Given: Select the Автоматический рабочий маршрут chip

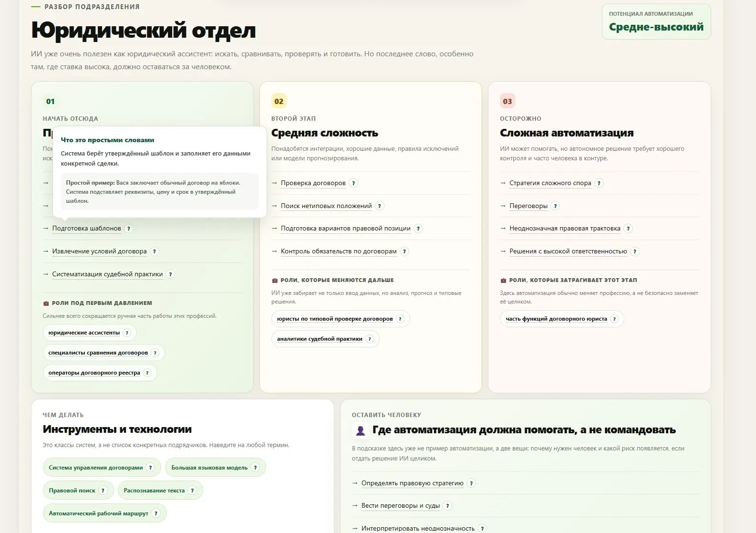Looking at the screenshot, I should [x=104, y=513].
